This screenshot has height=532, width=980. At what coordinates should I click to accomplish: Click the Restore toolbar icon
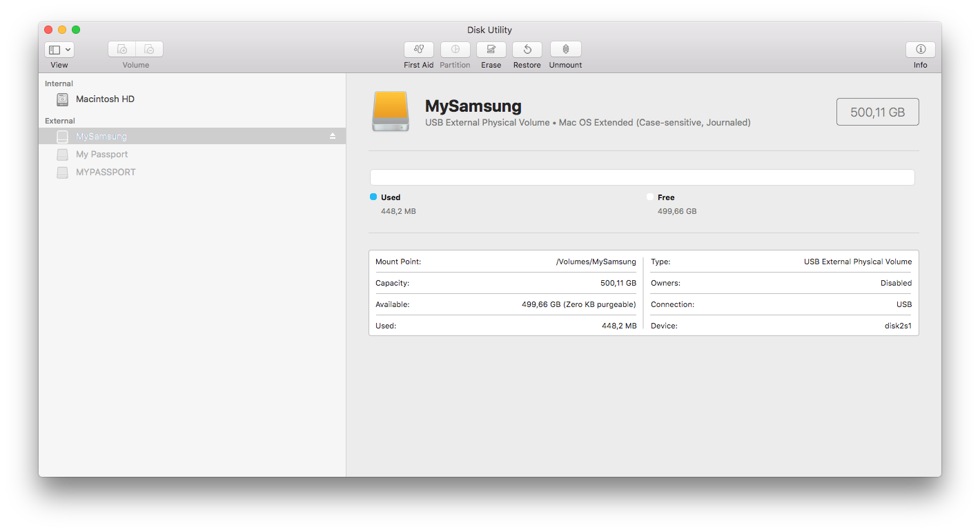tap(527, 50)
